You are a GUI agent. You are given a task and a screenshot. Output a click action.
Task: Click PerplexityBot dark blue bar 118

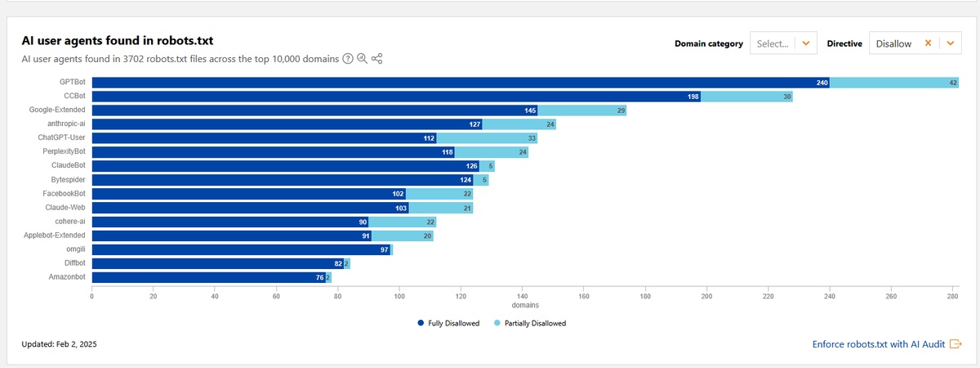(273, 152)
